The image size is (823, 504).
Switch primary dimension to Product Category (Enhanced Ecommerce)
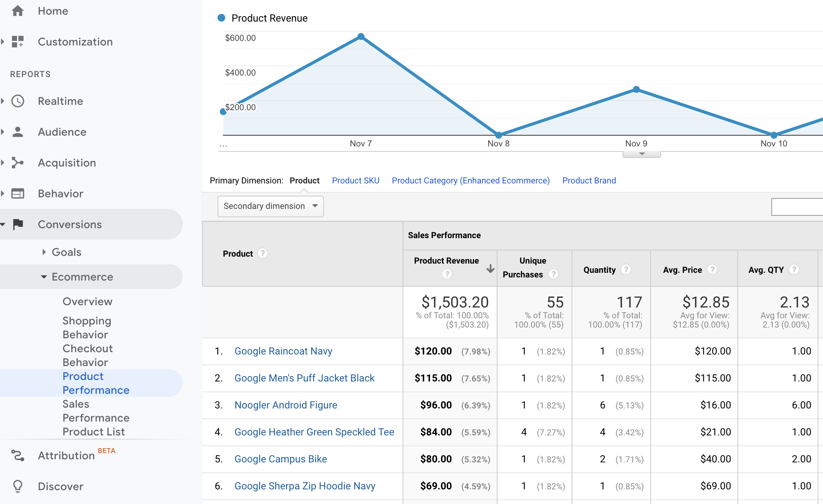point(471,180)
